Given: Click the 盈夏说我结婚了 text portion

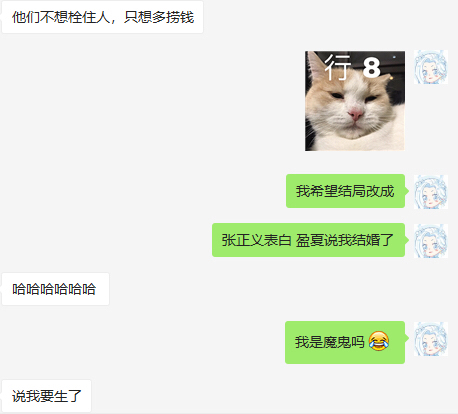Looking at the screenshot, I should [x=345, y=240].
